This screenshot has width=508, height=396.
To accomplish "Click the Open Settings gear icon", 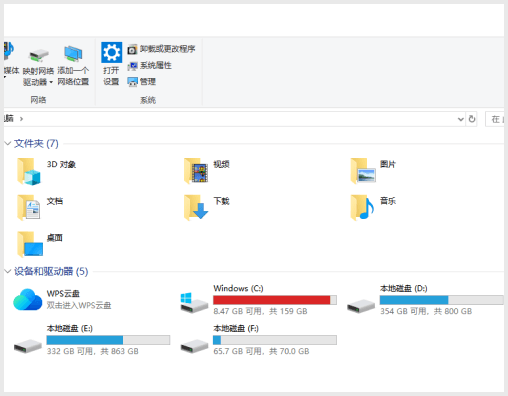I will (111, 52).
